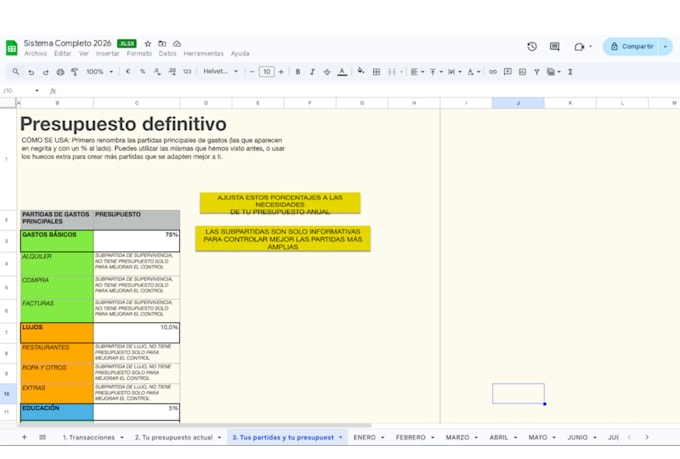The image size is (680, 459).
Task: Format as currency with euro icon
Action: click(128, 72)
